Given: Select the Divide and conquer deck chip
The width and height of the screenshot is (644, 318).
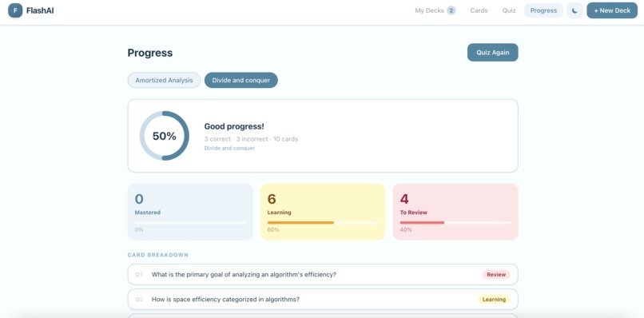Looking at the screenshot, I should point(241,80).
